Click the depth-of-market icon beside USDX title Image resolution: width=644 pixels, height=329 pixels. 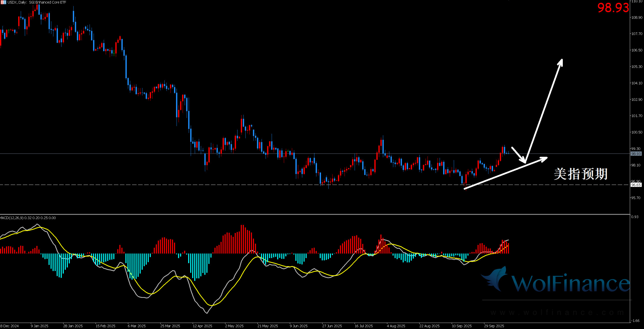click(x=3, y=2)
